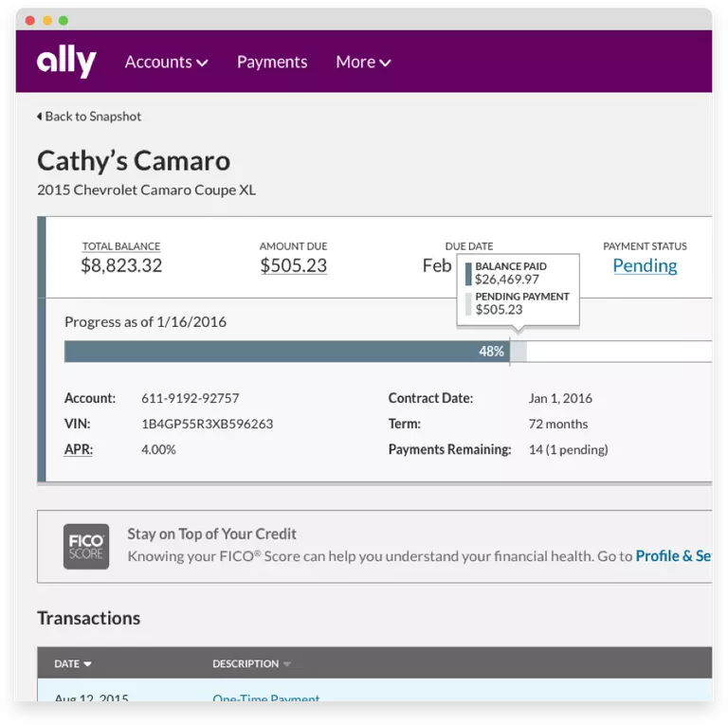Screen dimensions: 728x725
Task: Click the yellow minimize window button
Action: (46, 20)
